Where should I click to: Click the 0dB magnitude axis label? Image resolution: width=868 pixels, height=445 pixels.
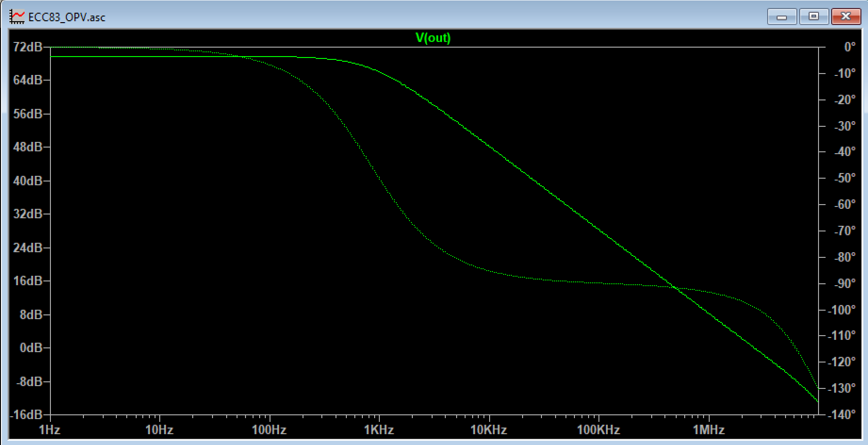coord(31,348)
